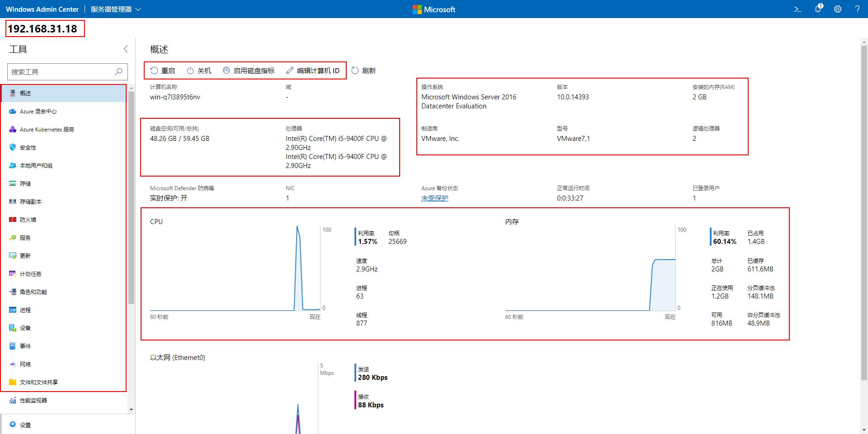Image resolution: width=868 pixels, height=434 pixels.
Task: Click the 性能监视器 chart icon
Action: (x=13, y=400)
